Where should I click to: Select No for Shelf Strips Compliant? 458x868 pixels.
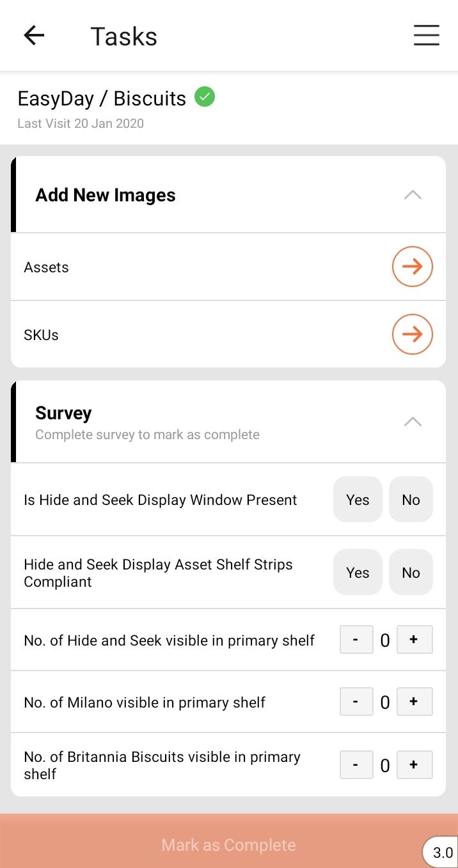coord(411,572)
